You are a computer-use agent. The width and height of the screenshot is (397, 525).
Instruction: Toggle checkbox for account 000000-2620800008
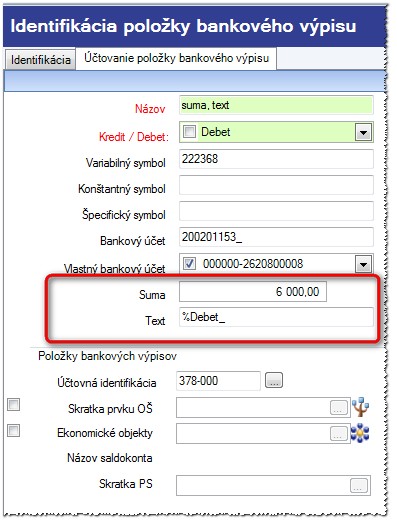tap(189, 264)
